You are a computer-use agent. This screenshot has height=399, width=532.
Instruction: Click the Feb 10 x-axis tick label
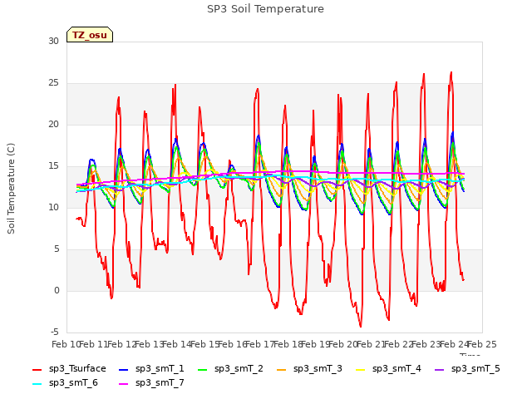pos(66,344)
